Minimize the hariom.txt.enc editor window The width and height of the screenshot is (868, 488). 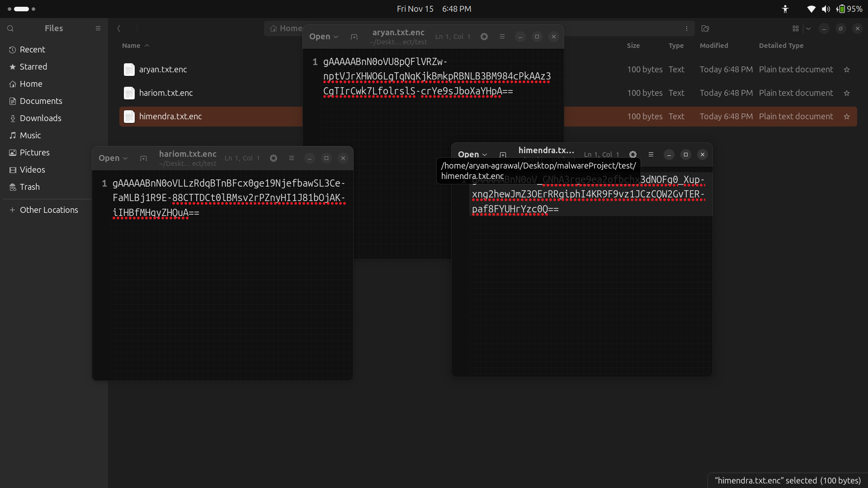(310, 158)
